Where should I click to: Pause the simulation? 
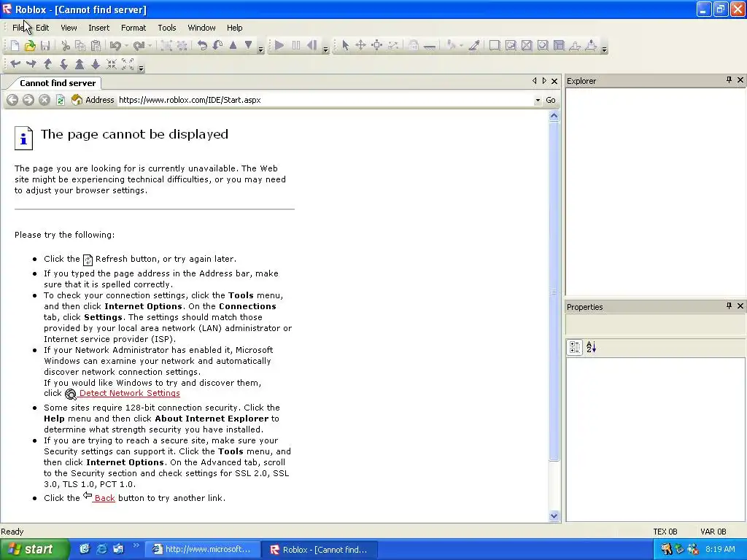tap(296, 46)
